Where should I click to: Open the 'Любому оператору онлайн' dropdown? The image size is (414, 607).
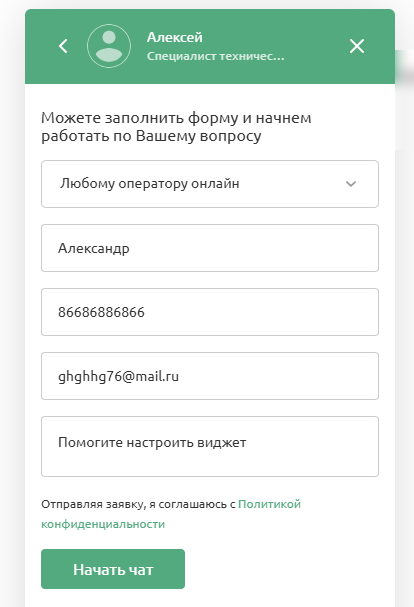tap(210, 184)
